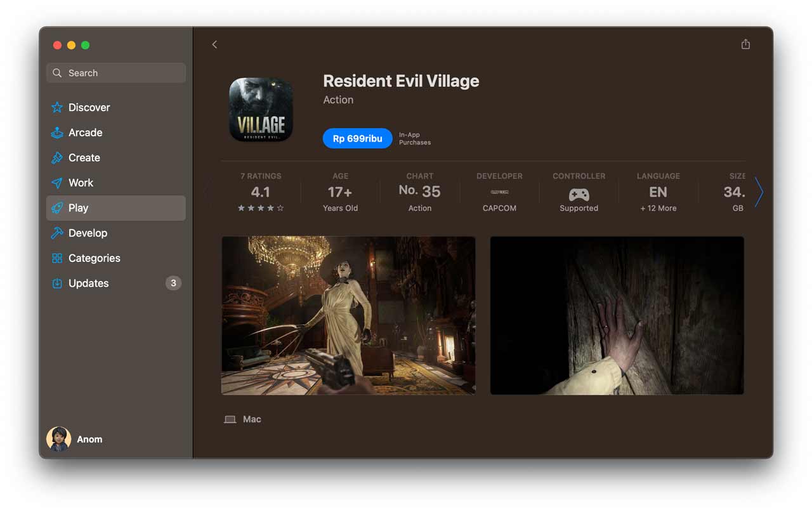Open the Discover star icon section
This screenshot has height=510, width=812.
tap(57, 107)
